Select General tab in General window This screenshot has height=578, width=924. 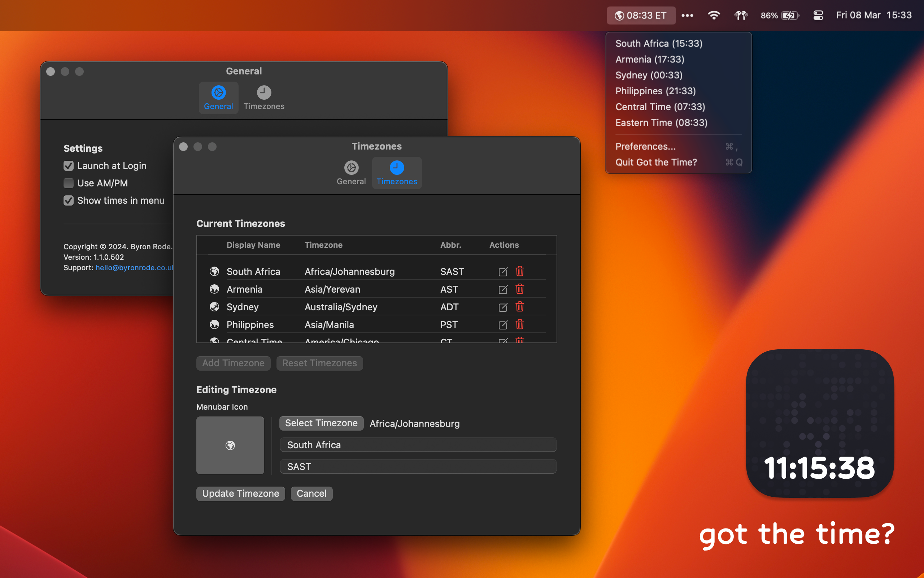[x=218, y=98]
